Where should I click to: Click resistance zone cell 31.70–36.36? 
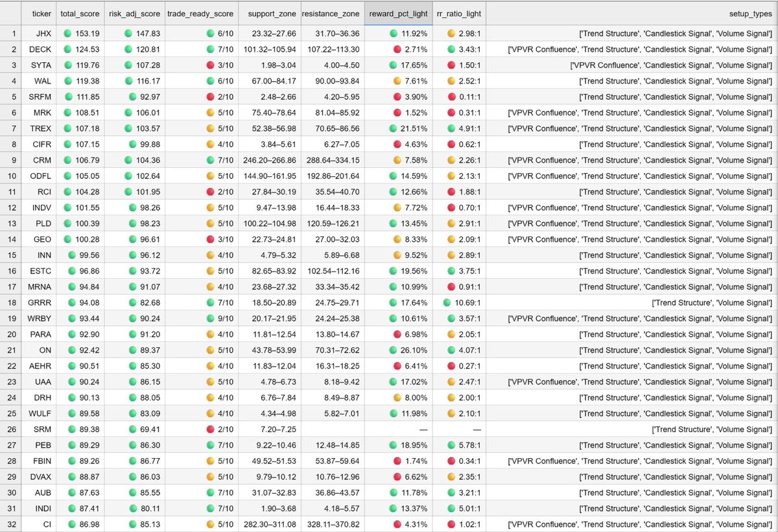(x=332, y=34)
